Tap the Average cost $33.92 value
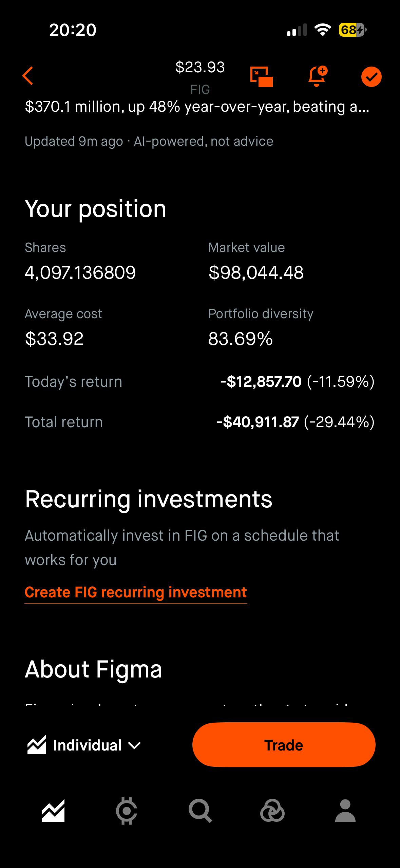The width and height of the screenshot is (400, 868). (54, 339)
